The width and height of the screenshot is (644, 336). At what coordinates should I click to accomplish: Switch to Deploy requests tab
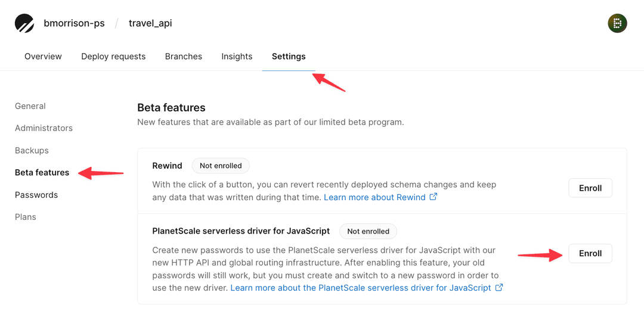tap(113, 57)
